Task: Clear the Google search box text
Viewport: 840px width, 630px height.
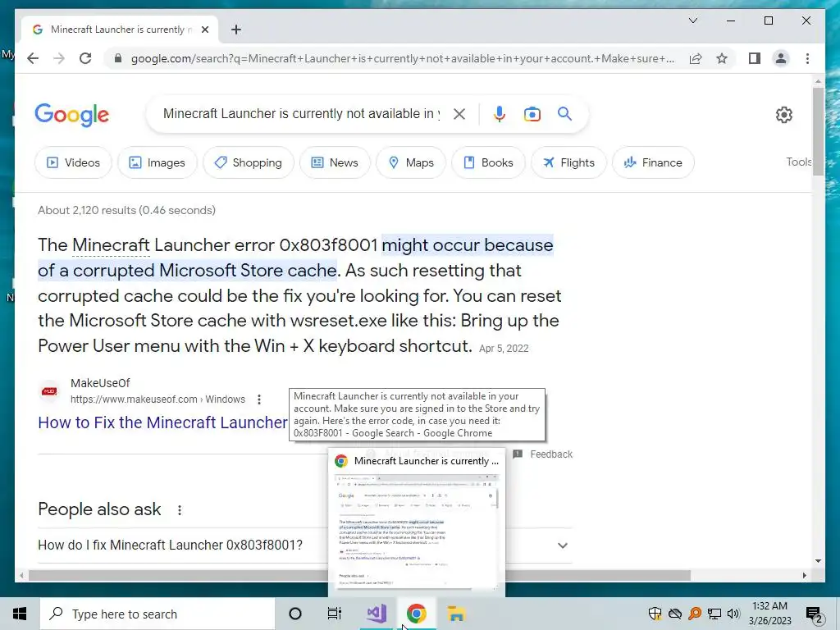Action: tap(459, 113)
